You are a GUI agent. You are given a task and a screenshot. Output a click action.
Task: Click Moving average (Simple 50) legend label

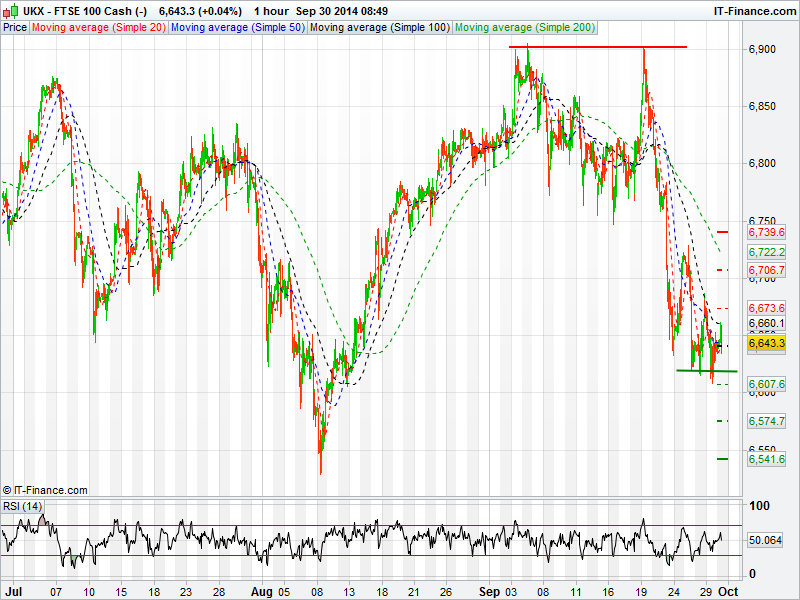click(x=237, y=27)
